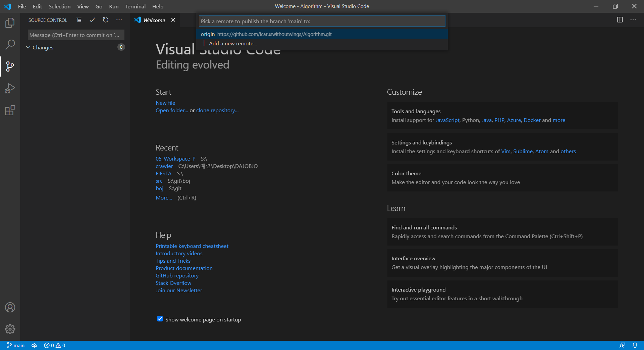Open Printable keyboard cheatsheet link
Image resolution: width=644 pixels, height=350 pixels.
[192, 246]
